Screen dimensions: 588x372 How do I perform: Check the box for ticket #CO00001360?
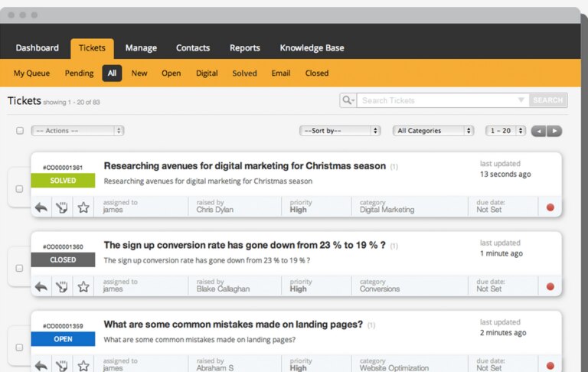click(19, 268)
